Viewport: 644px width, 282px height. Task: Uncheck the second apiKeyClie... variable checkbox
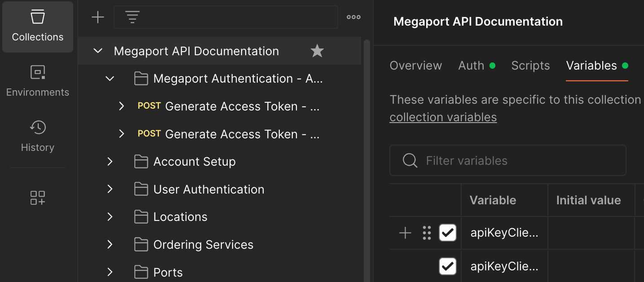(448, 266)
